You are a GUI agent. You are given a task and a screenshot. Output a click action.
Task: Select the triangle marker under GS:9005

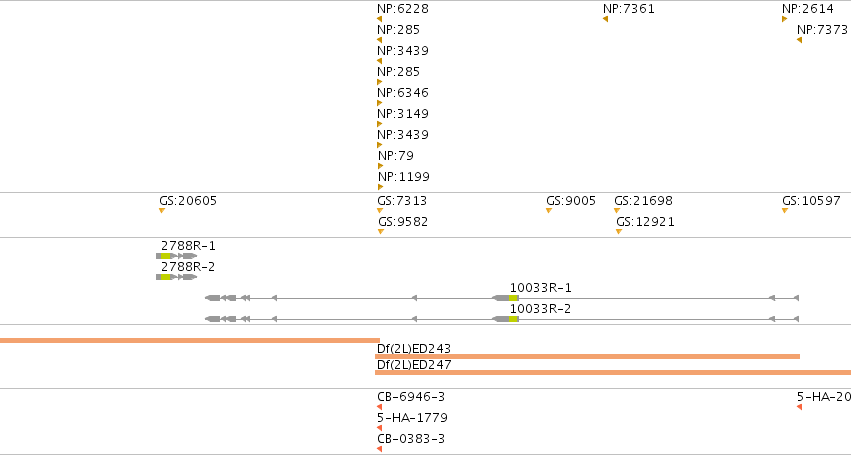[x=549, y=211]
